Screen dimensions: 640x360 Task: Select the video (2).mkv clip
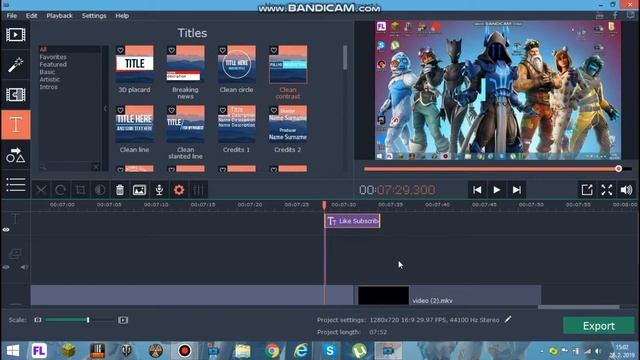[x=447, y=295]
